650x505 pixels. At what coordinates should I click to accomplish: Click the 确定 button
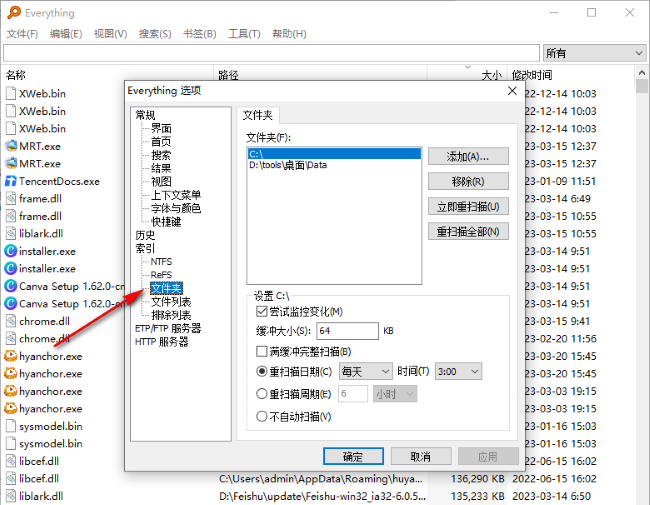(x=353, y=456)
